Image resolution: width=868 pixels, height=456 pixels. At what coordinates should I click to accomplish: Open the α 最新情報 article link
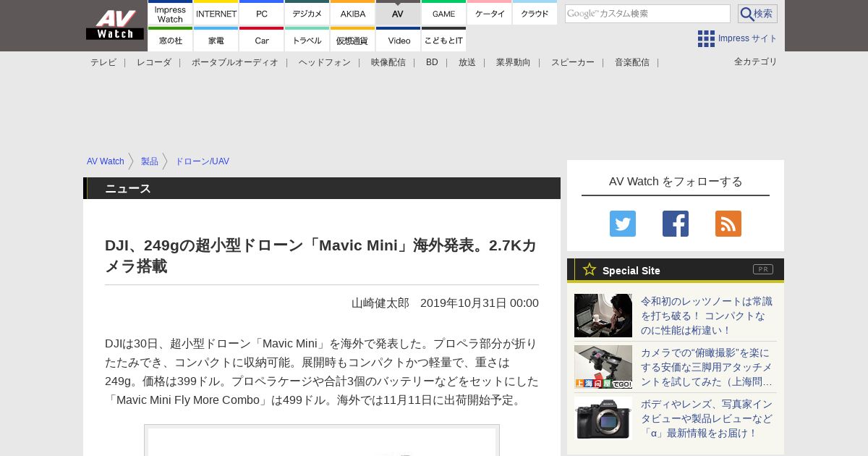point(707,418)
